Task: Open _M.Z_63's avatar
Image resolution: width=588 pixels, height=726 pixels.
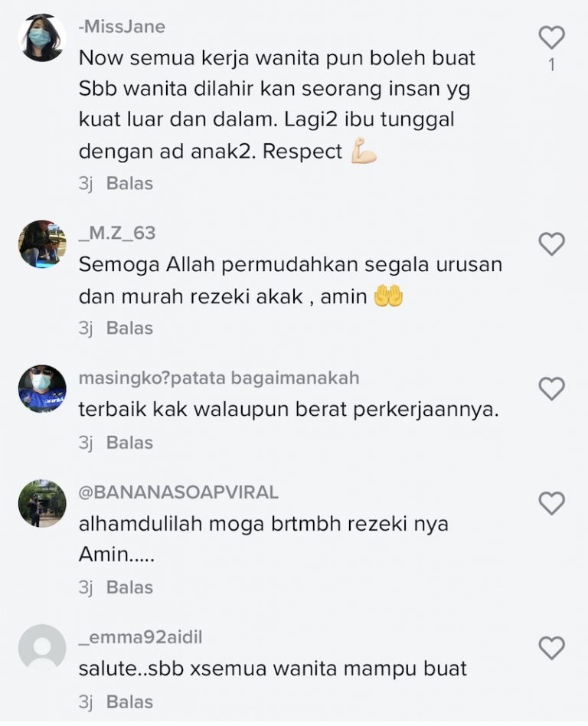Action: pos(42,244)
